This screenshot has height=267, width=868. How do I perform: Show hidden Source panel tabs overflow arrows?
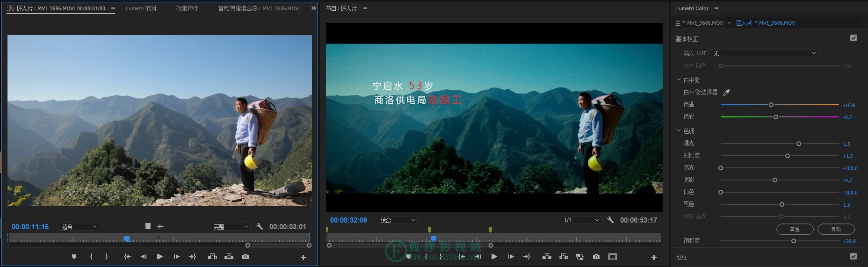[314, 8]
